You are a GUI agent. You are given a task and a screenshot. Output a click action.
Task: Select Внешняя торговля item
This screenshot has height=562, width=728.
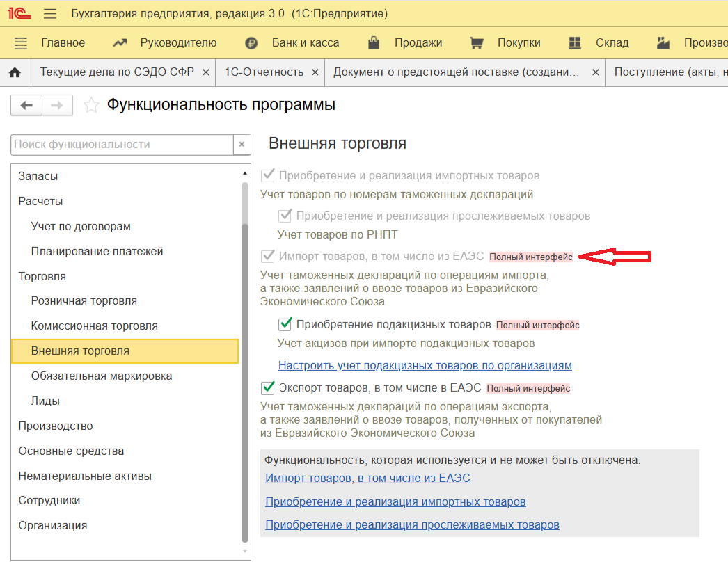pyautogui.click(x=125, y=351)
